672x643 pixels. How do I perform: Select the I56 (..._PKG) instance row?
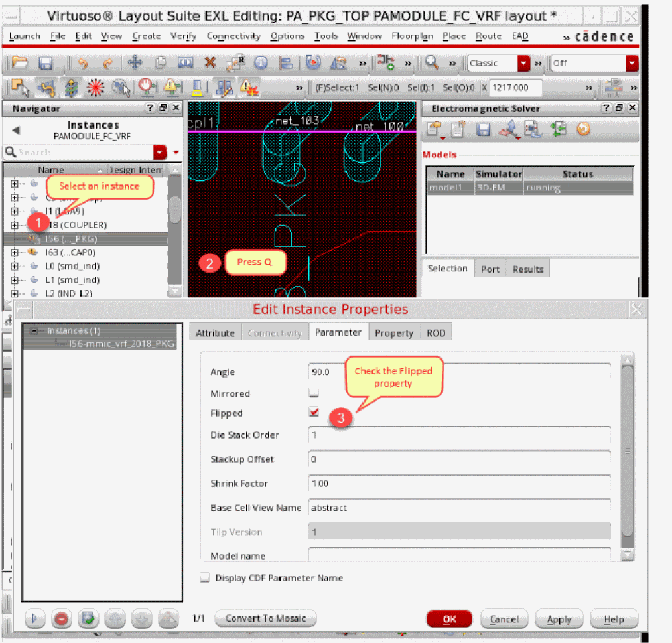tap(86, 239)
